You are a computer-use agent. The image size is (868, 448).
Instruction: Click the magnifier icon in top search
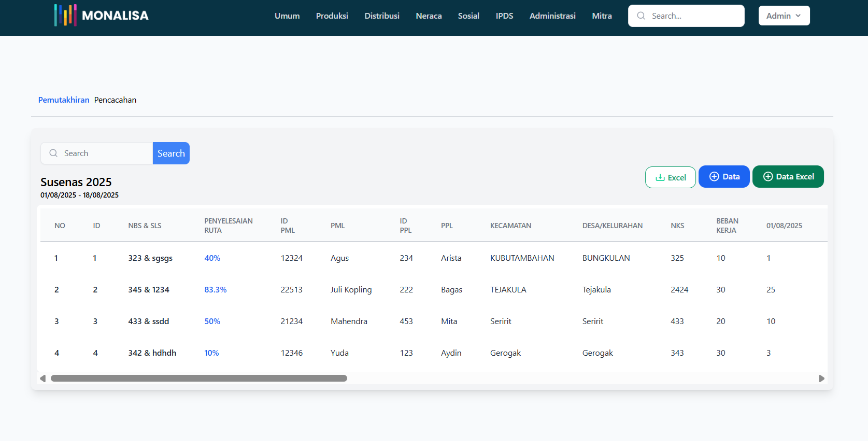point(641,16)
